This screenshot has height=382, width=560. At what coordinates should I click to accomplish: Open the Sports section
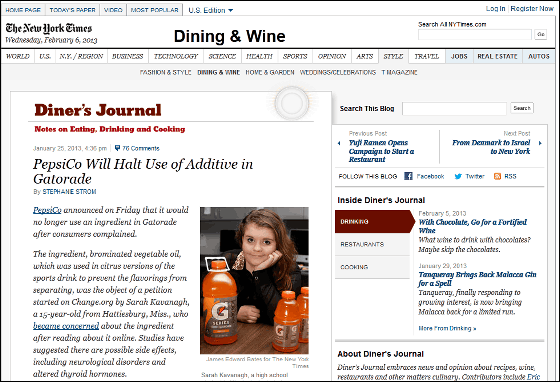pyautogui.click(x=295, y=56)
